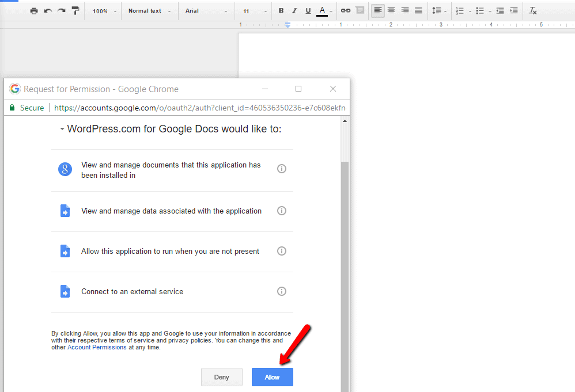575x392 pixels.
Task: Right align the paragraph
Action: click(x=405, y=10)
